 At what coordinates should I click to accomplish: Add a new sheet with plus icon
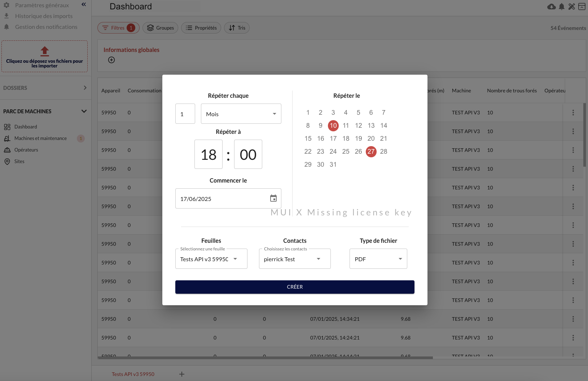point(182,374)
